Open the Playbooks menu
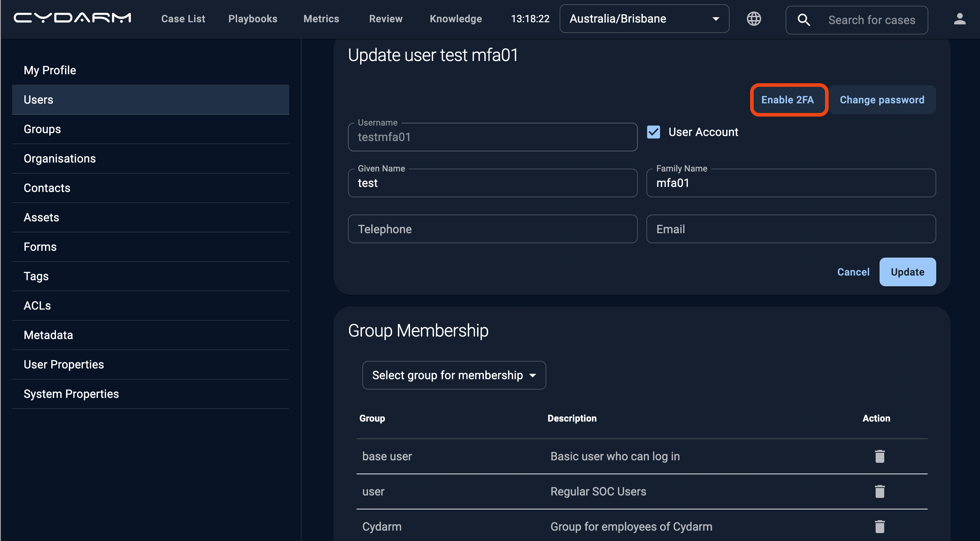Viewport: 980px width, 541px height. coord(253,19)
